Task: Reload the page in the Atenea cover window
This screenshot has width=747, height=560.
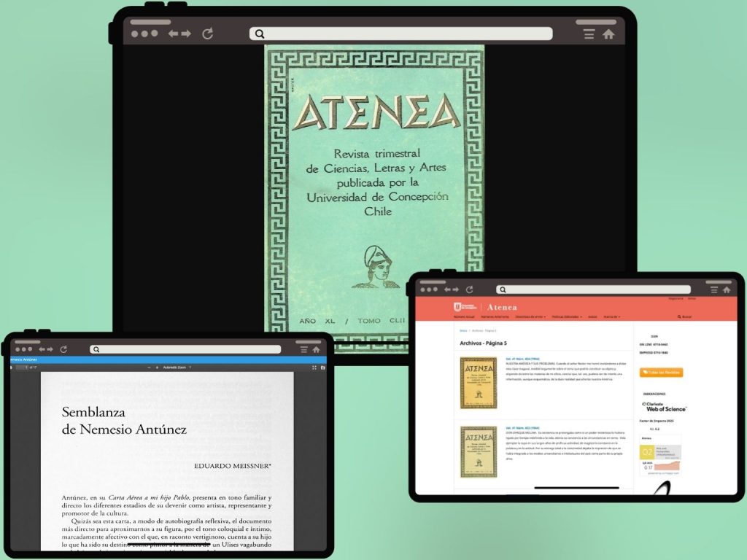Action: tap(207, 34)
